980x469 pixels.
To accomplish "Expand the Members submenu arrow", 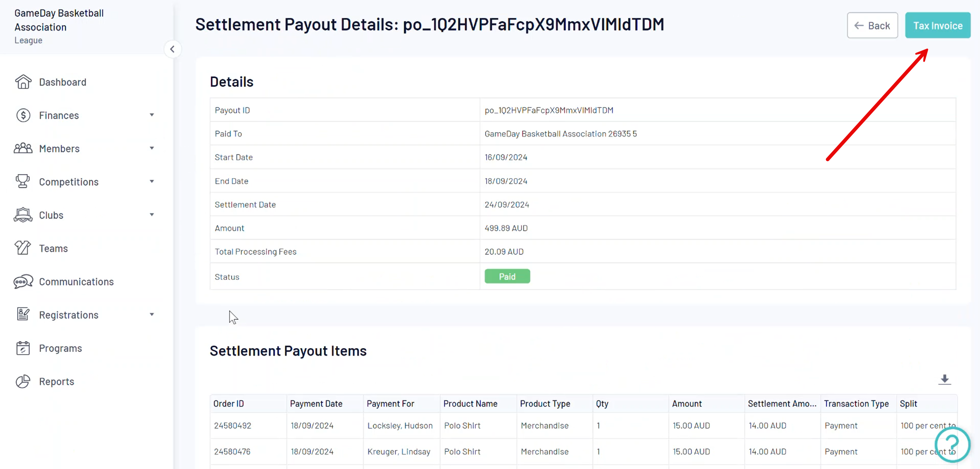I will (152, 148).
